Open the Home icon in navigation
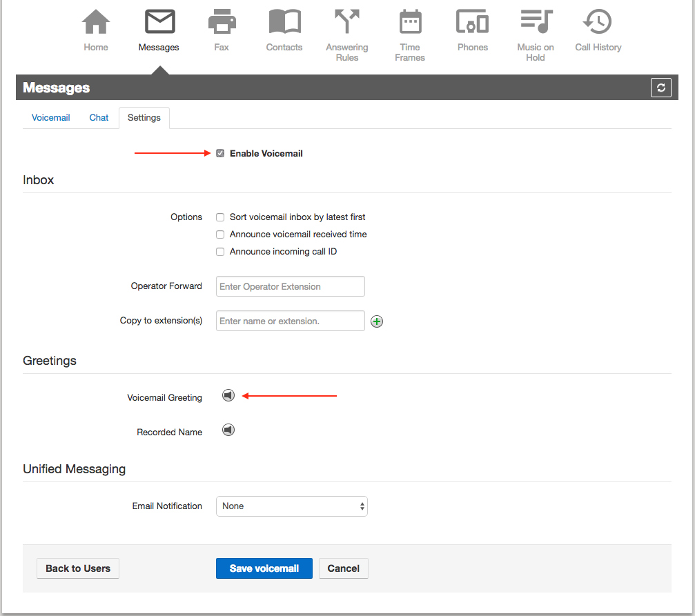The image size is (695, 616). click(x=96, y=22)
